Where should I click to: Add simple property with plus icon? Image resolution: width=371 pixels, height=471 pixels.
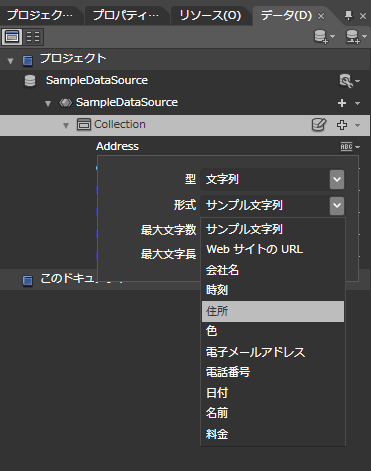[x=342, y=103]
